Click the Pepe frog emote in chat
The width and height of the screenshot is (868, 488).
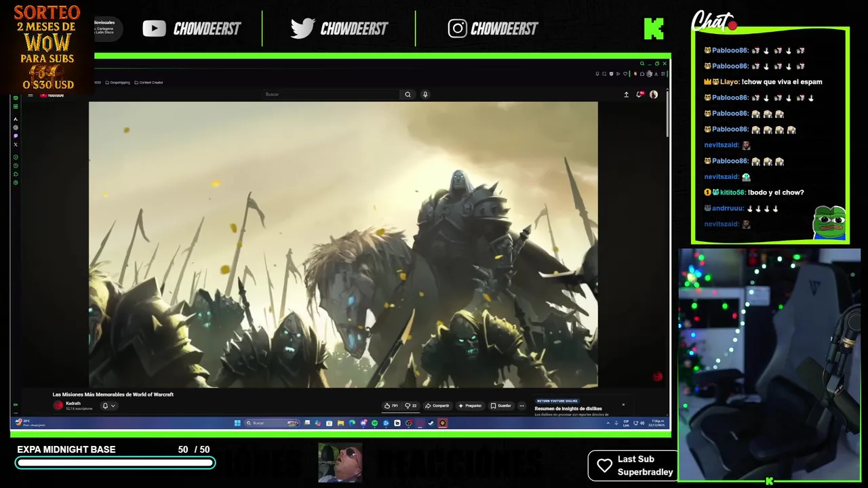(830, 224)
